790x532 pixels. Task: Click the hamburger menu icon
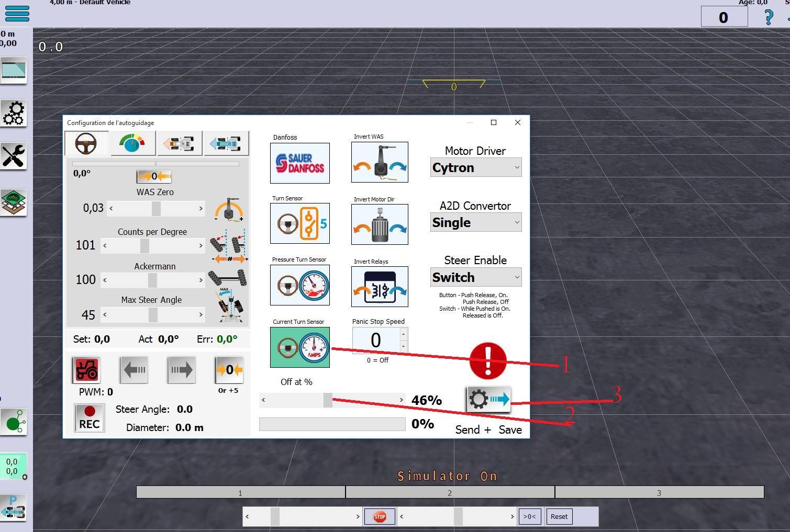(x=17, y=13)
